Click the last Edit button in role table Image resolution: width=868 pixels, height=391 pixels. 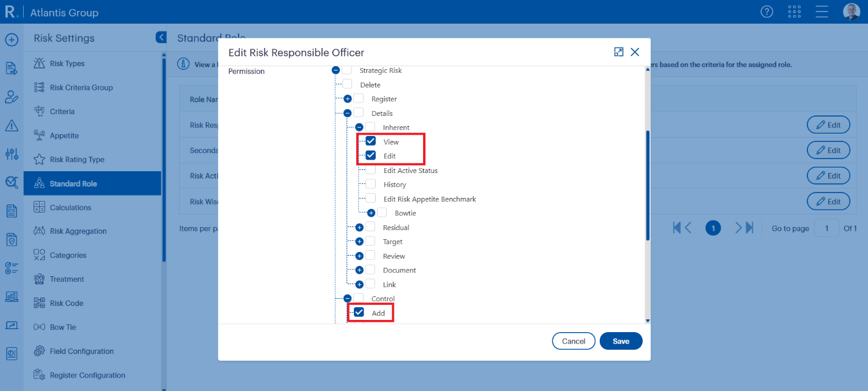829,201
